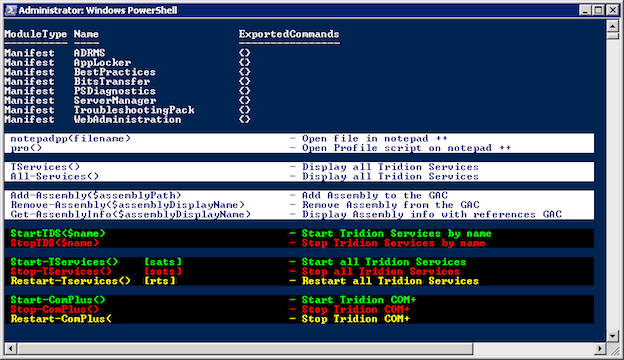624x360 pixels.
Task: Click 'Open file in notepad ++' description
Action: tap(374, 138)
